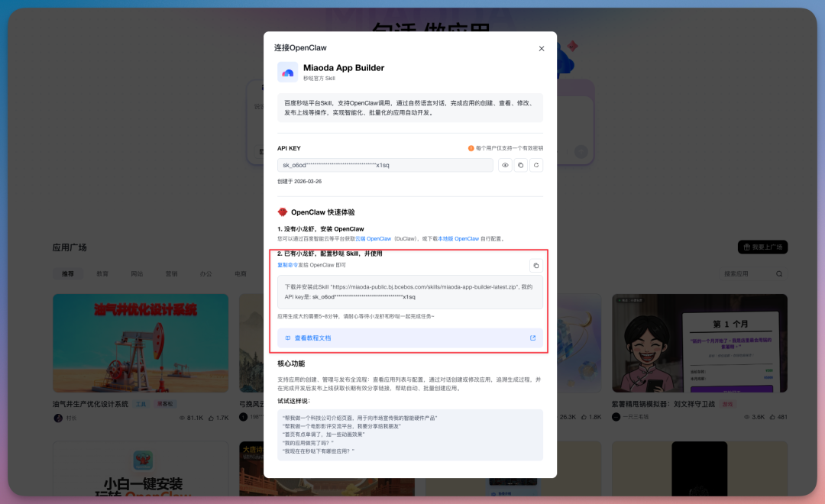Click the 我要上广场 button
The image size is (825, 504).
(x=762, y=247)
